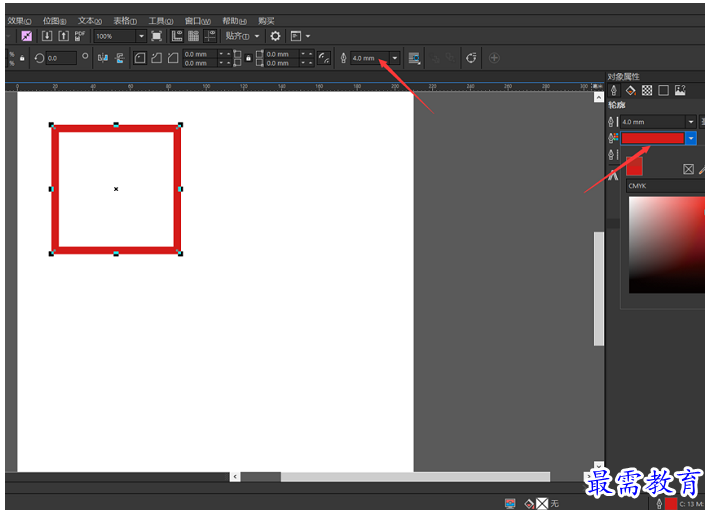Select the round corner type
Image resolution: width=709 pixels, height=514 pixels.
click(140, 58)
